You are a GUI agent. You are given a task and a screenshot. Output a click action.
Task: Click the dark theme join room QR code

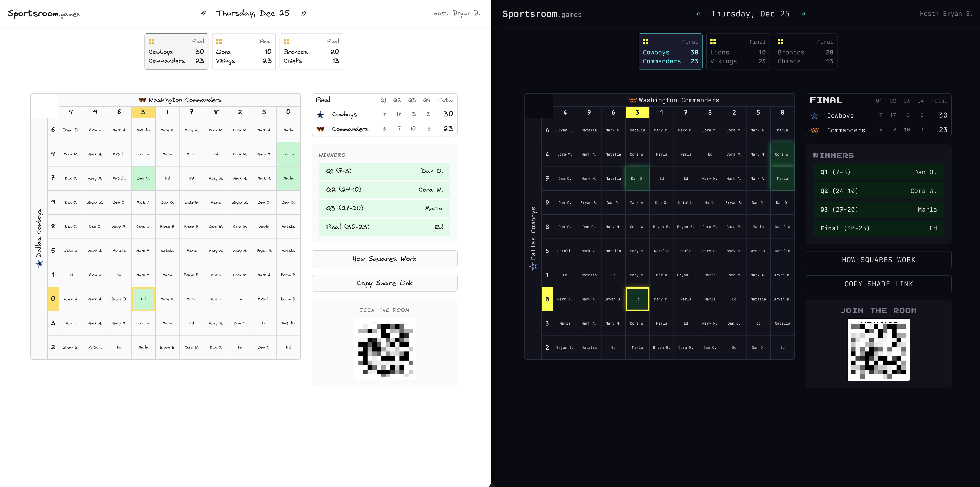coord(879,349)
